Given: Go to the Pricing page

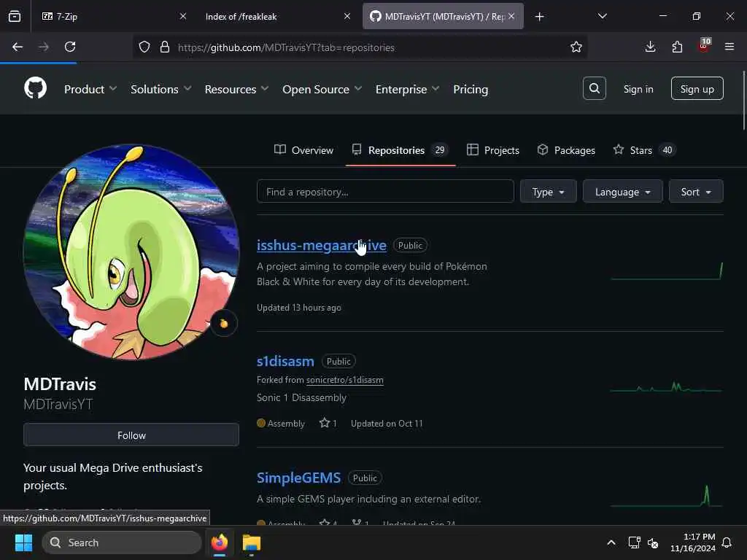Looking at the screenshot, I should (471, 89).
